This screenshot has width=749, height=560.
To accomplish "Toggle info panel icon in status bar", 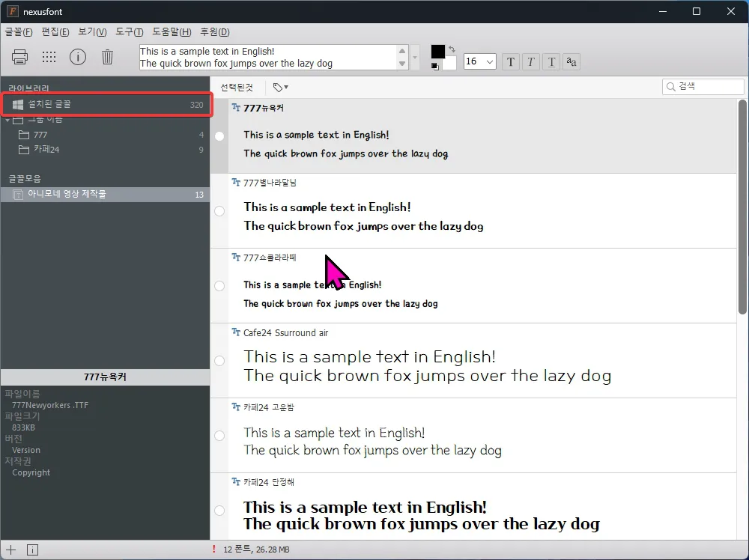I will click(32, 550).
